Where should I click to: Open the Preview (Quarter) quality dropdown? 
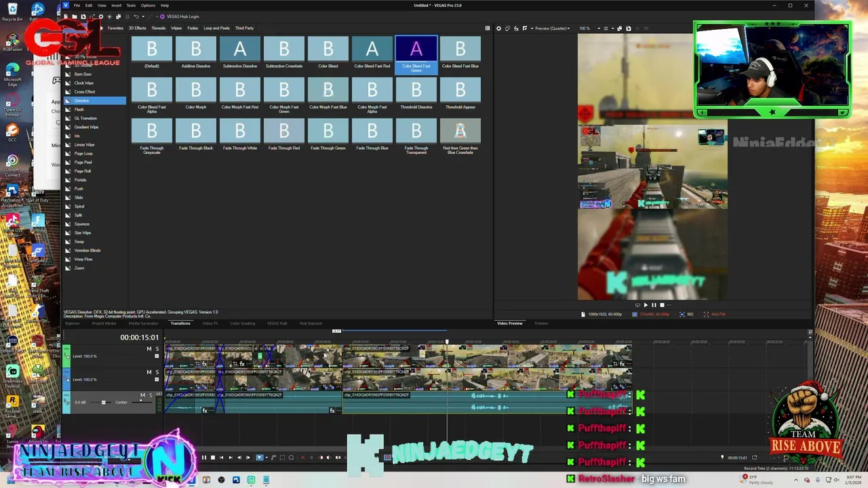pos(552,28)
